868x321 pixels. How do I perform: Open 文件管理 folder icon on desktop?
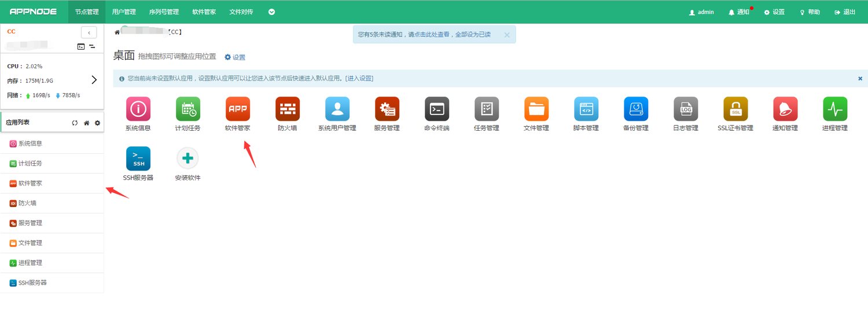536,109
